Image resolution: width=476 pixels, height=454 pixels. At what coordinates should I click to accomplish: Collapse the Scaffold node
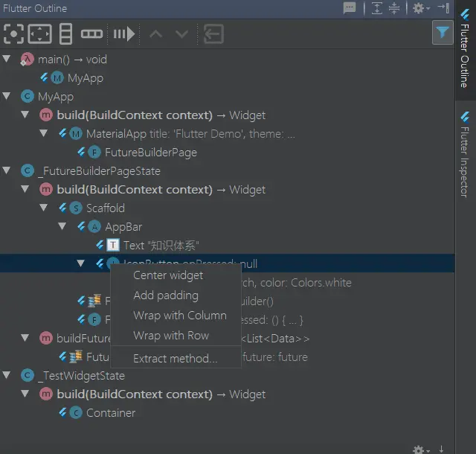[x=43, y=207]
